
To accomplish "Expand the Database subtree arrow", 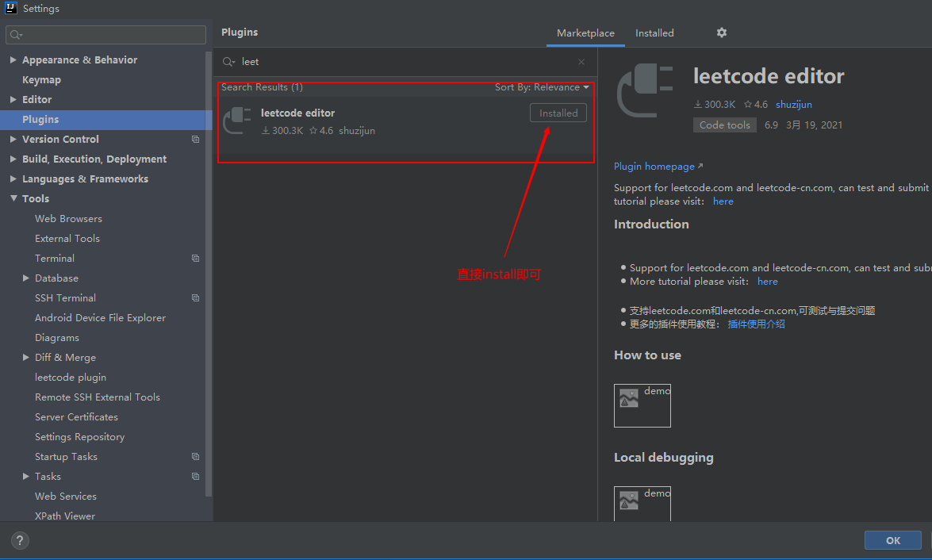I will pyautogui.click(x=25, y=278).
